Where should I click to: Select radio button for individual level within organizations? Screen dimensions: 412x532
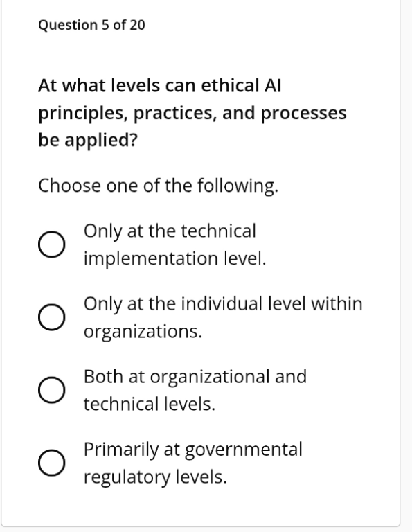click(x=51, y=317)
